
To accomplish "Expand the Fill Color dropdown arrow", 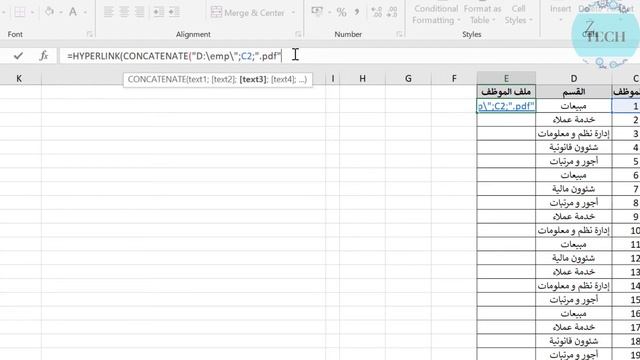I will point(61,13).
